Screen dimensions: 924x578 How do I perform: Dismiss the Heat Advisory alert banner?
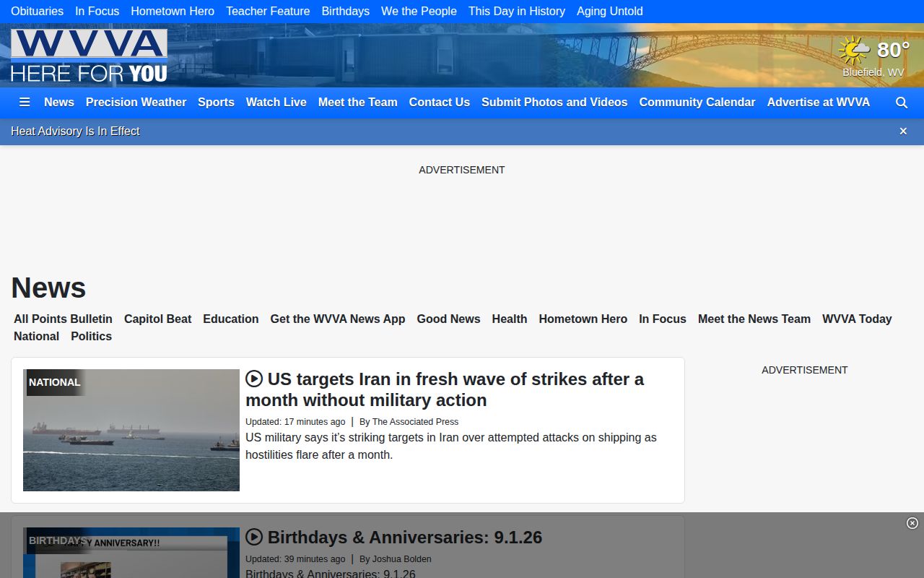(x=903, y=131)
